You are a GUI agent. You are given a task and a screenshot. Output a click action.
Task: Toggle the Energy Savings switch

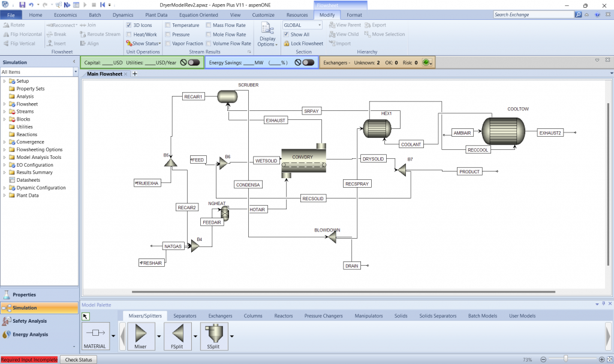click(x=308, y=62)
